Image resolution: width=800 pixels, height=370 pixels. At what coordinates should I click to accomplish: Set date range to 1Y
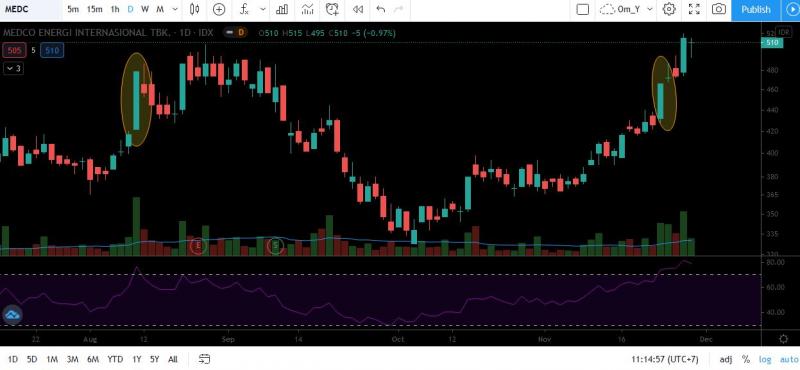tap(137, 359)
